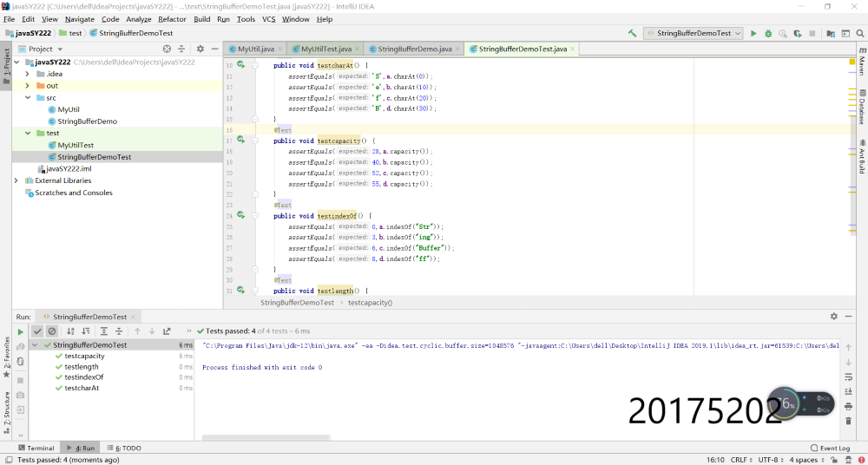Open the Event Log button
The height and width of the screenshot is (465, 868).
pos(830,448)
